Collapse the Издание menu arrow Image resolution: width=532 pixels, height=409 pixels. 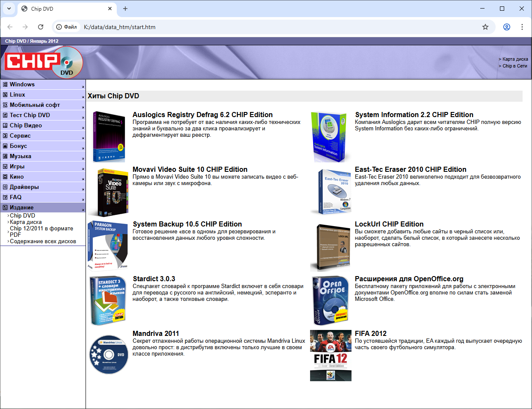83,210
